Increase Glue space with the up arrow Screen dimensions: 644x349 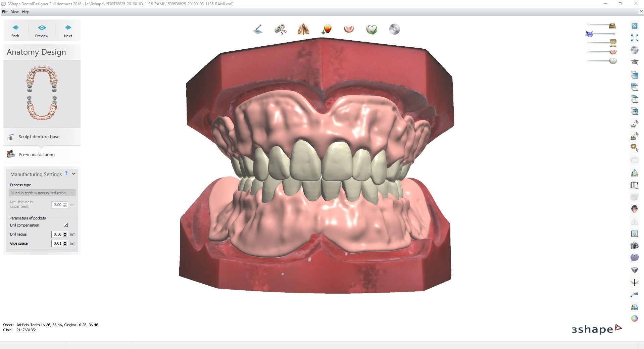65,242
